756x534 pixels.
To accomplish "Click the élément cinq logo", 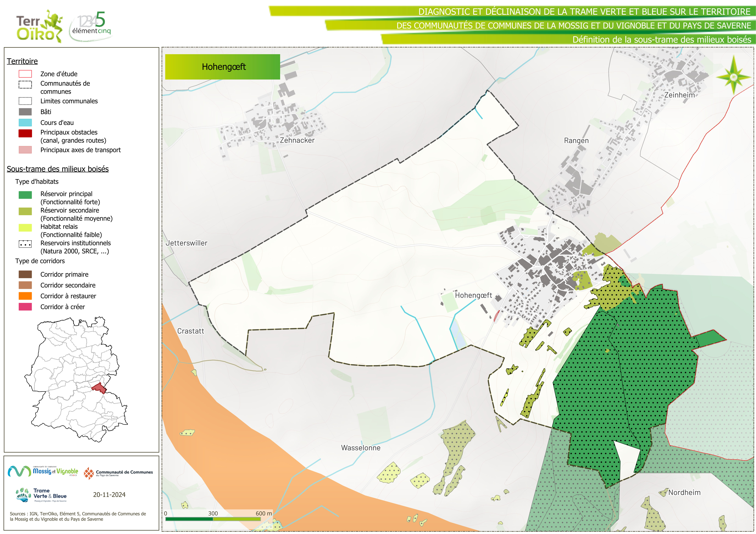I will click(91, 26).
